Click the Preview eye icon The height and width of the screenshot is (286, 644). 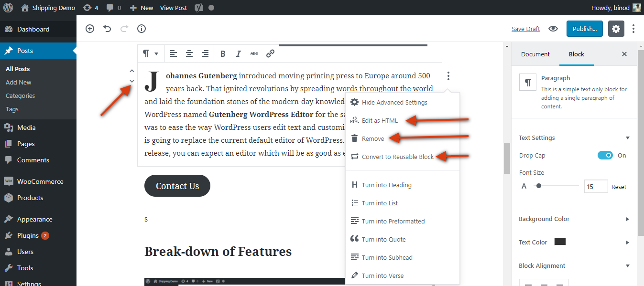tap(553, 29)
